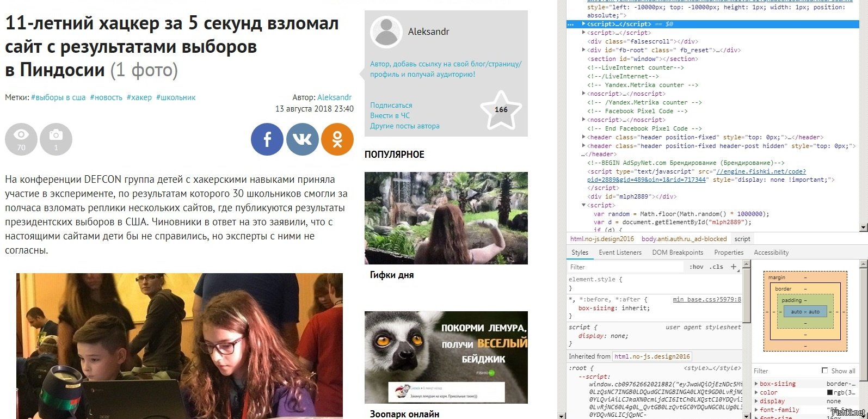The height and width of the screenshot is (419, 868).
Task: Open the #выборы в сша tag
Action: point(58,97)
